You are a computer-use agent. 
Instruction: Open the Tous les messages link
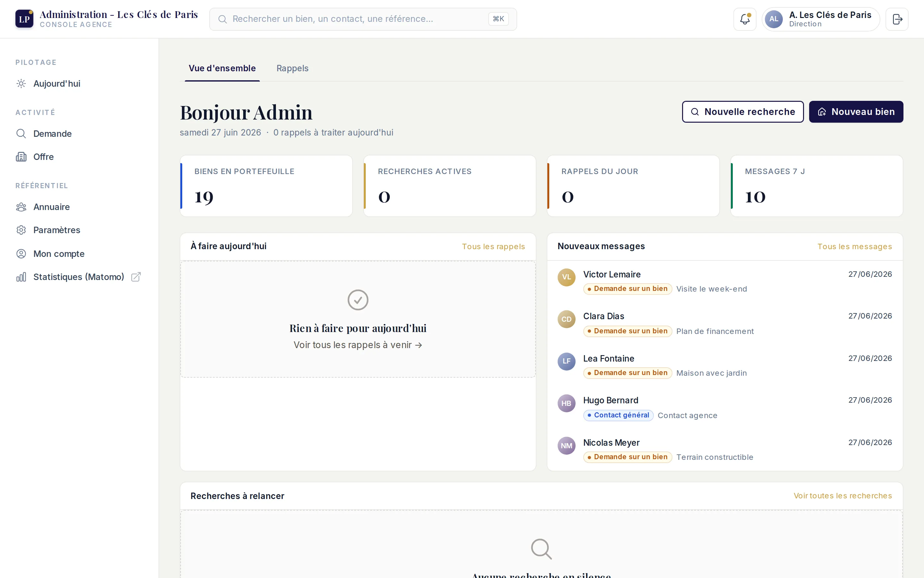[854, 247]
